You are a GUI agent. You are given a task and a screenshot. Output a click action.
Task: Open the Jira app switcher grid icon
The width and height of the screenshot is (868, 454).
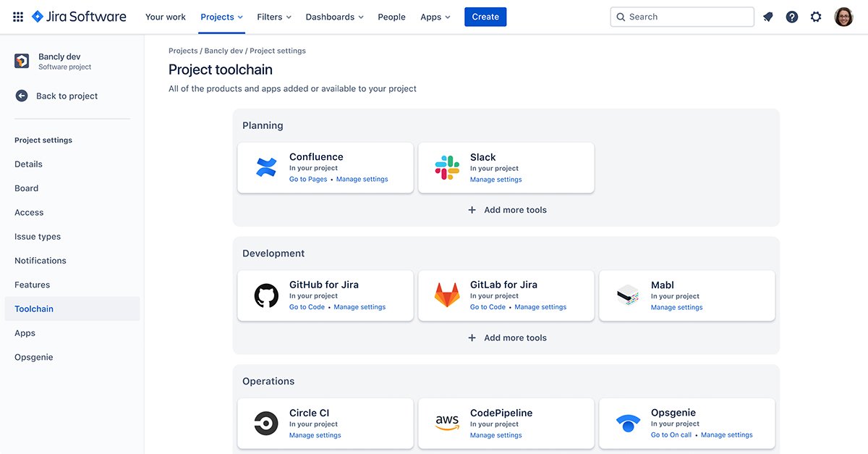tap(17, 16)
